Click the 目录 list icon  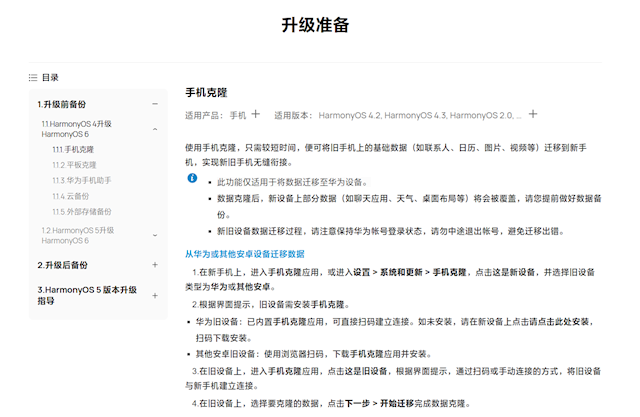click(x=33, y=77)
